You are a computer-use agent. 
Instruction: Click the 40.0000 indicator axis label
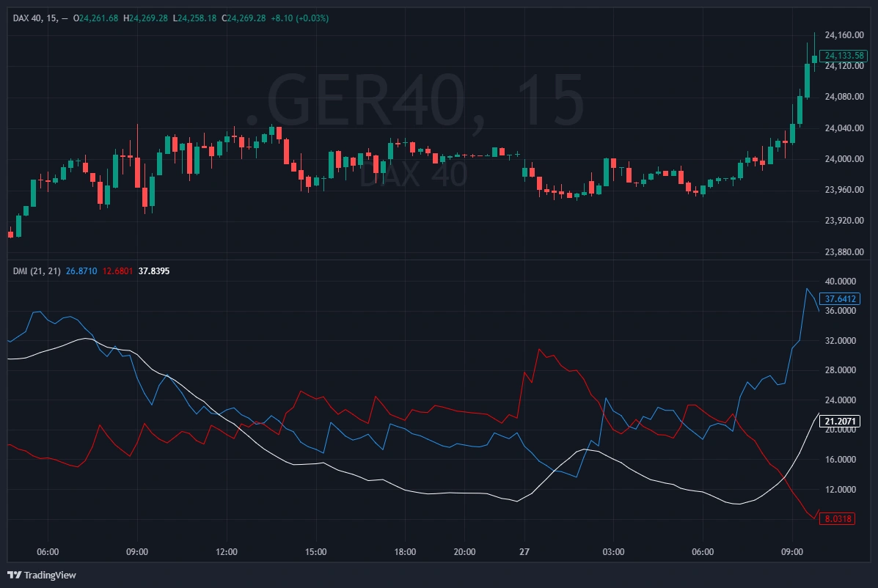[840, 281]
